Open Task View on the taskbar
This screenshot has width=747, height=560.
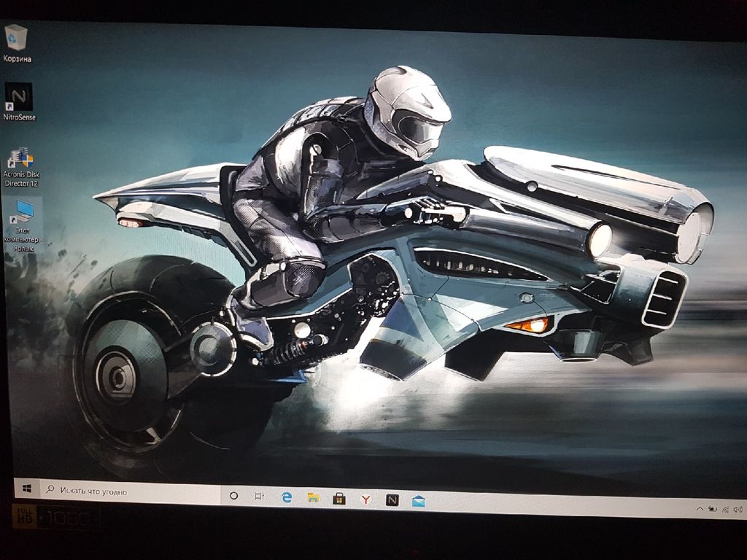pyautogui.click(x=259, y=496)
